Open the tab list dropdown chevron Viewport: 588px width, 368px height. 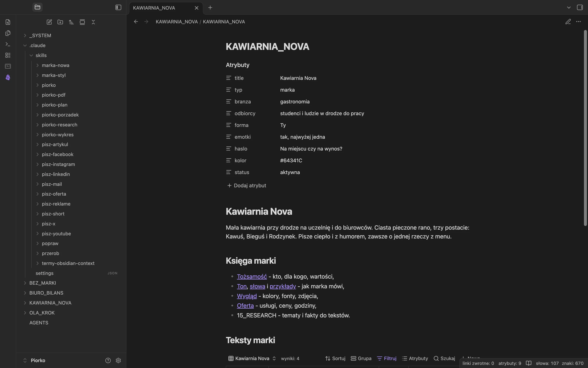pyautogui.click(x=569, y=8)
